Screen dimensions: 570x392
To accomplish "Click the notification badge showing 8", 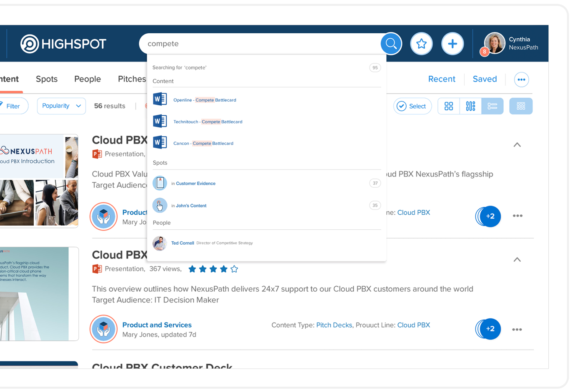I will (484, 52).
